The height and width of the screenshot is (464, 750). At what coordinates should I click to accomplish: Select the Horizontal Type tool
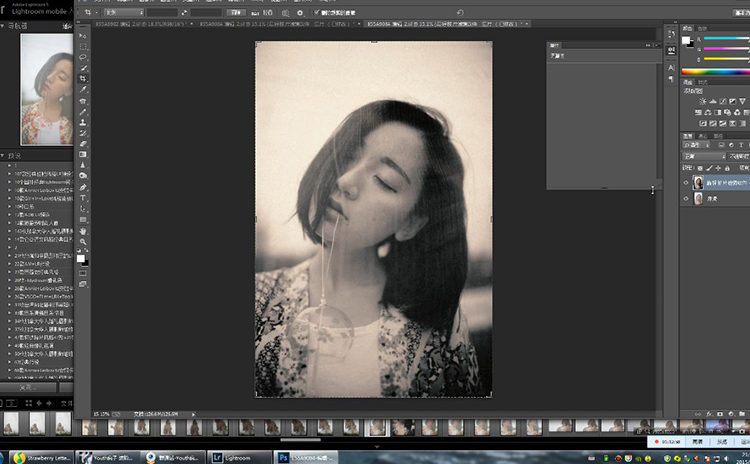coord(83,198)
